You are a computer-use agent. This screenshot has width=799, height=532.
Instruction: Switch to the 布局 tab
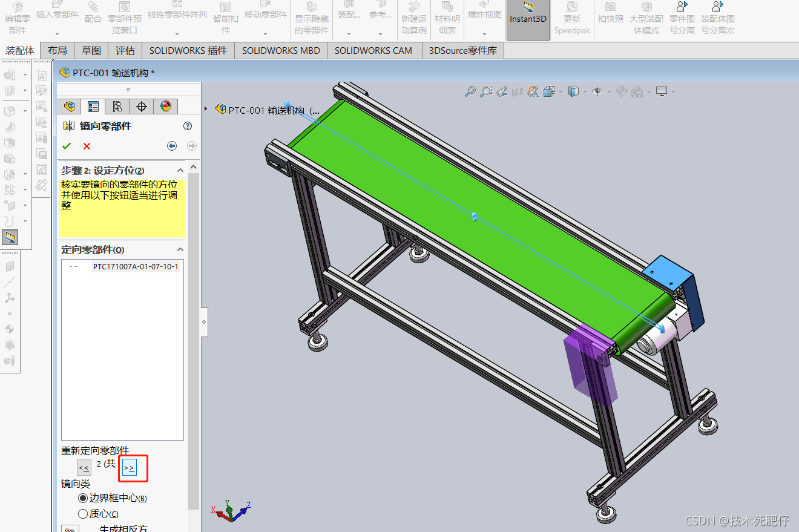pyautogui.click(x=58, y=51)
